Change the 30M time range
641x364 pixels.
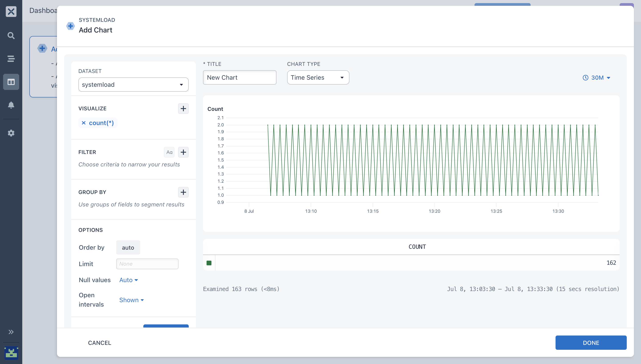pyautogui.click(x=596, y=78)
